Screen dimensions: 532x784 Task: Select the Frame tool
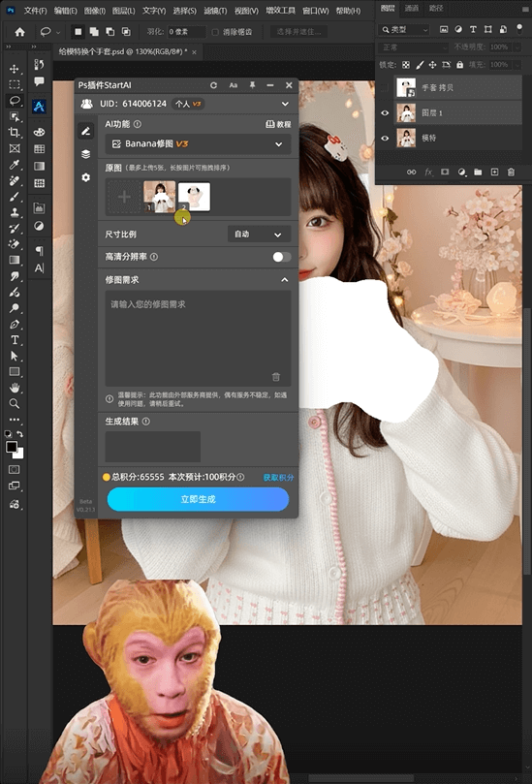[x=15, y=148]
